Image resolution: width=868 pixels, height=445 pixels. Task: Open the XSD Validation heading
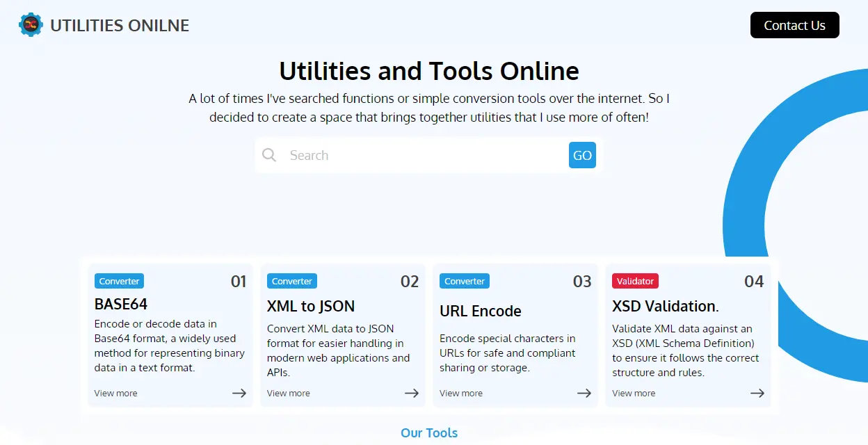tap(666, 306)
